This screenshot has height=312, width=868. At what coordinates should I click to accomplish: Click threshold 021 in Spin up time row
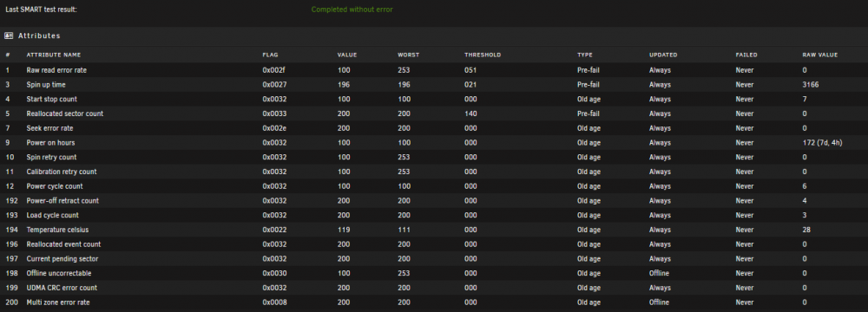pyautogui.click(x=470, y=85)
